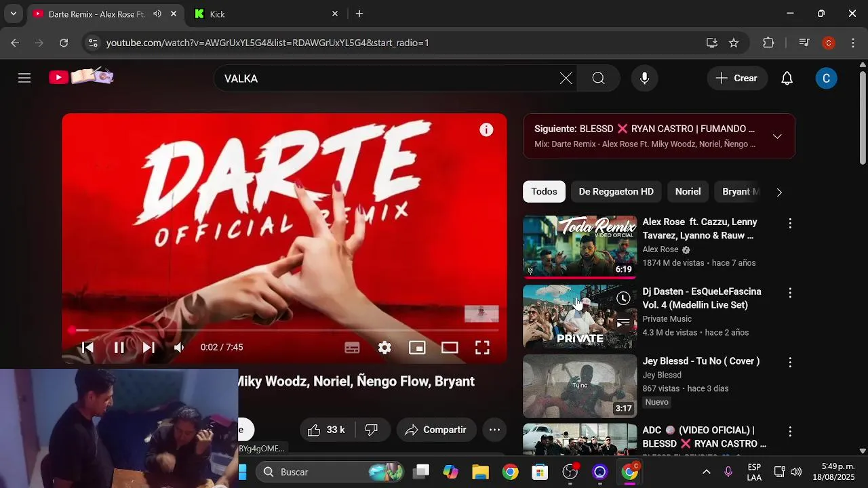Mute the video player volume

[x=179, y=348]
